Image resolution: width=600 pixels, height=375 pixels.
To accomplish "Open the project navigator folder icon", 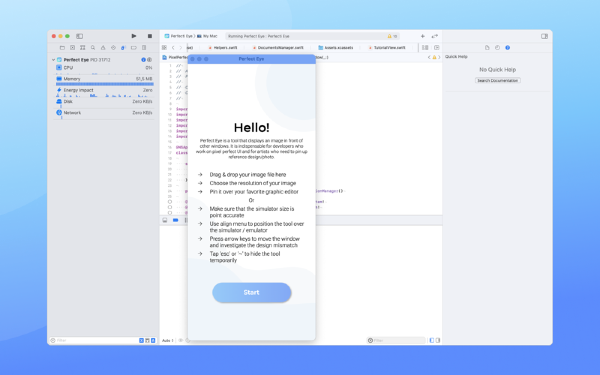I will click(x=62, y=48).
